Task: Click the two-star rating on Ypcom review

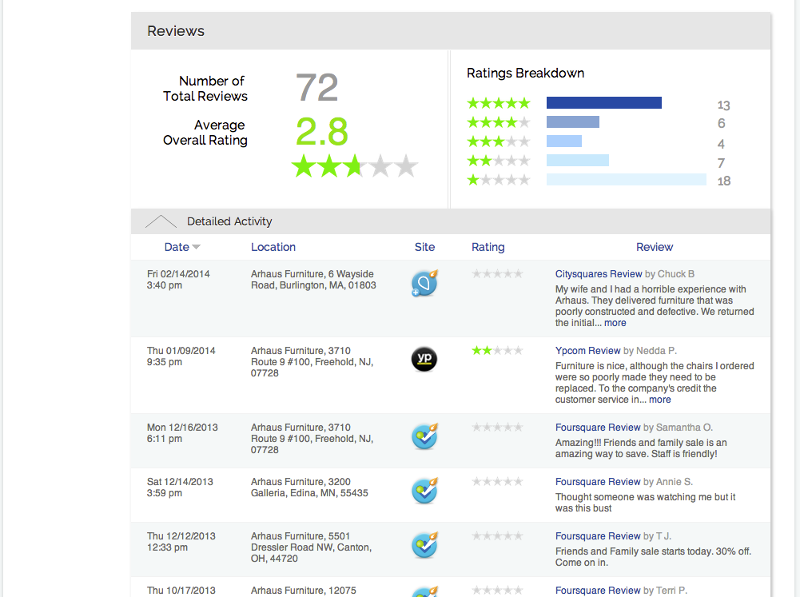Action: (x=497, y=351)
